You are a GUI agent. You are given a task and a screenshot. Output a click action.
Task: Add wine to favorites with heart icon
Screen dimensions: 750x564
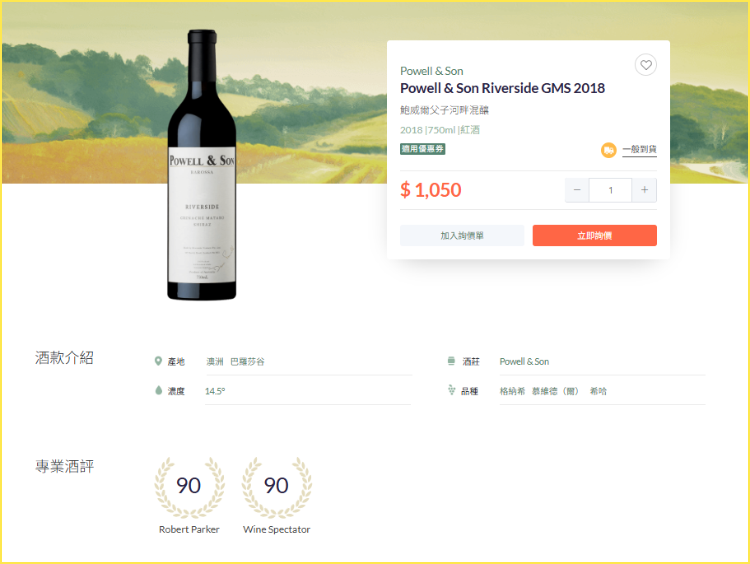(x=646, y=65)
